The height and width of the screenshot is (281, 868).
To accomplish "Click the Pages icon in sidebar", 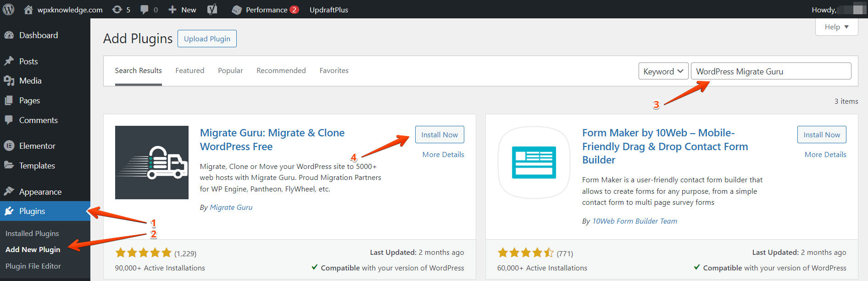I will coord(9,101).
